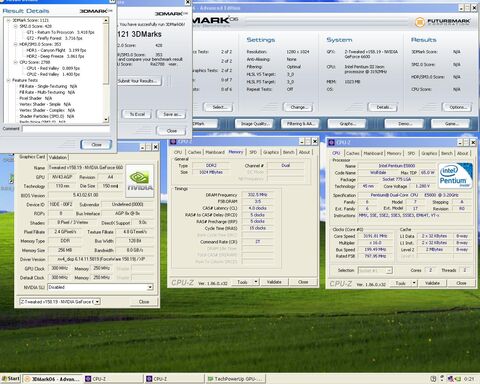480x384 pixels.
Task: Click the Result Details scrollbar up arrow
Action: point(106,21)
